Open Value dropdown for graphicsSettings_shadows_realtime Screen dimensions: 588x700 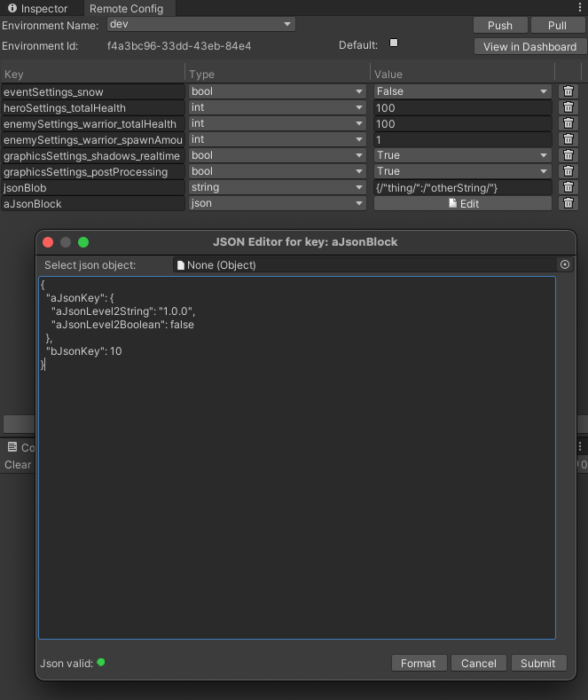[462, 155]
